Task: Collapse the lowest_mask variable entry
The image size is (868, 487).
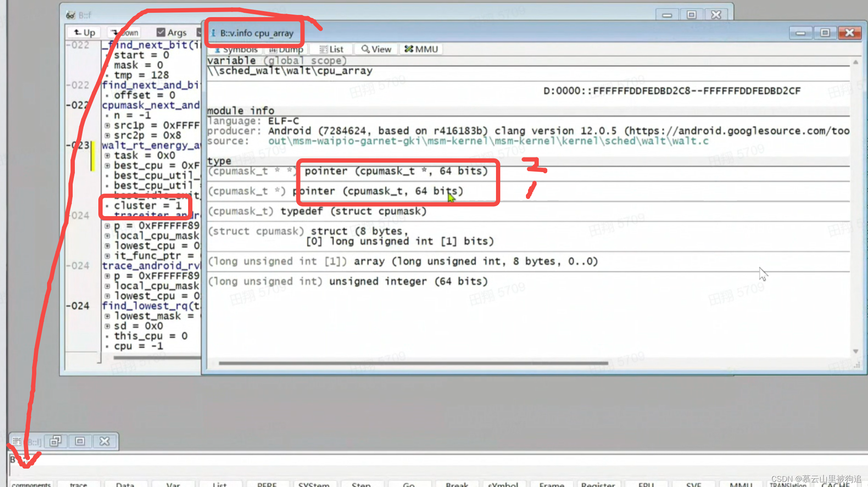Action: 108,316
